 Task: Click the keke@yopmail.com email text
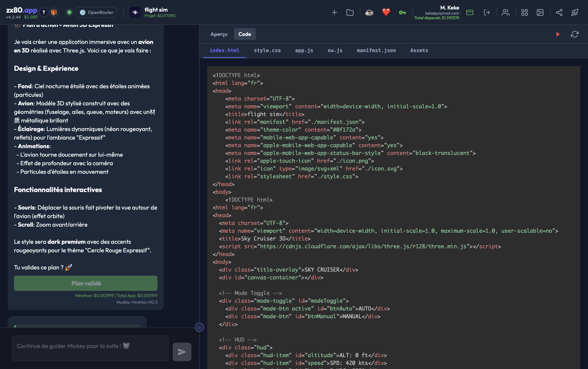pos(442,13)
